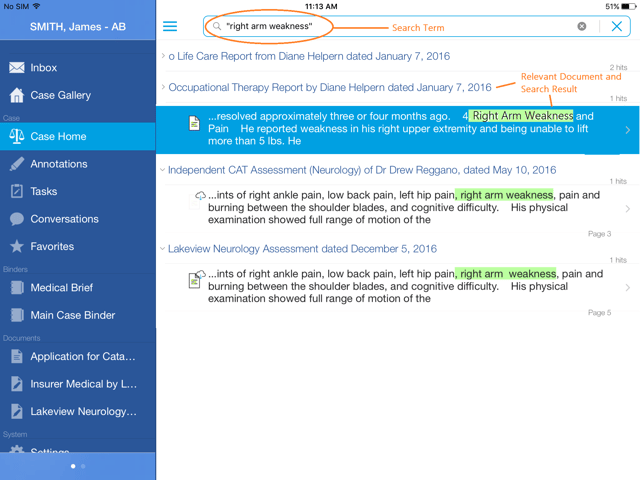Open Occupational Therapy Report by Diane Helpern

pos(330,87)
